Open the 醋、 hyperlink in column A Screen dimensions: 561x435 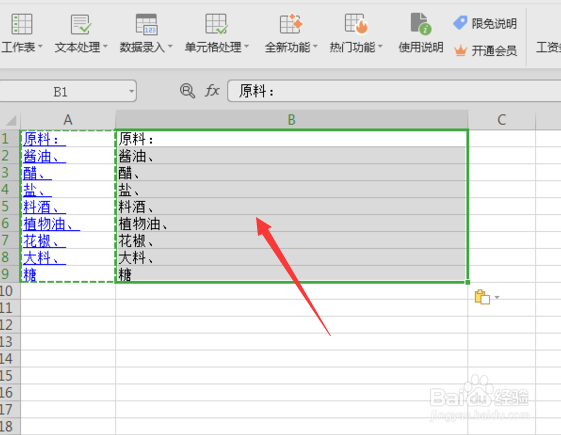[x=37, y=173]
